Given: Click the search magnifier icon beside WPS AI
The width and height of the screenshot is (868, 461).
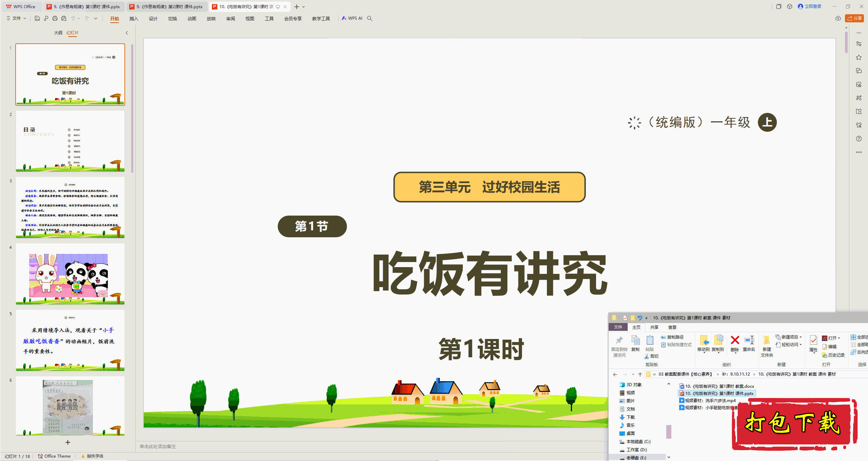Looking at the screenshot, I should pyautogui.click(x=370, y=18).
